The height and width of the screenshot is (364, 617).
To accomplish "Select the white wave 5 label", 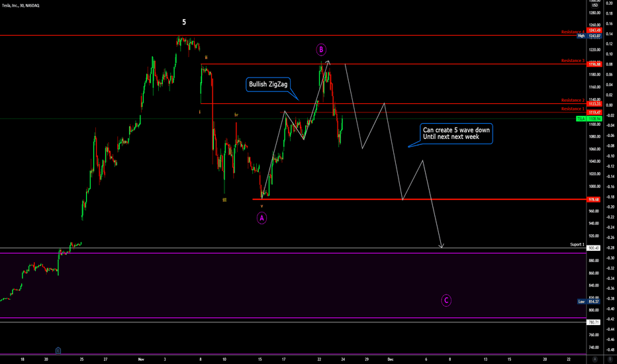I will coord(184,23).
